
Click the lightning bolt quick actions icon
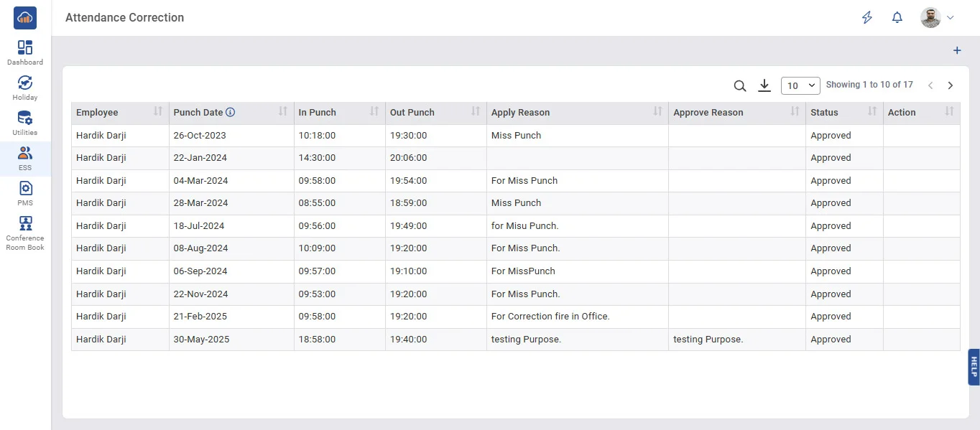pos(867,18)
